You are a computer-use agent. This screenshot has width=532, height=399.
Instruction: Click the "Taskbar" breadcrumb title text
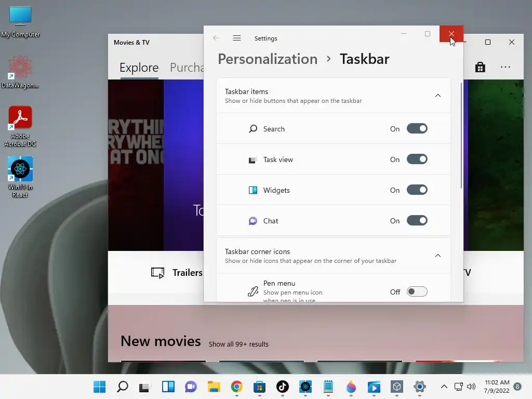point(364,59)
